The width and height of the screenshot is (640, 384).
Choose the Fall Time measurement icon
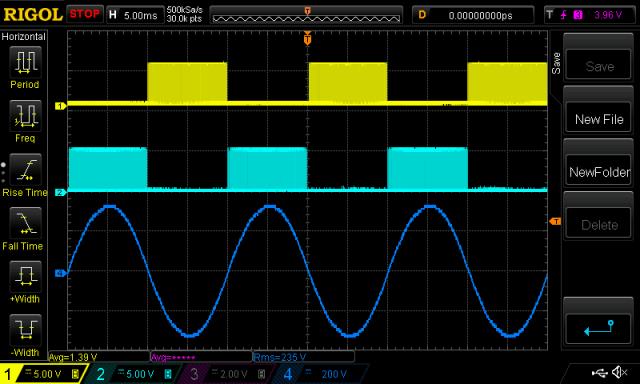25,223
